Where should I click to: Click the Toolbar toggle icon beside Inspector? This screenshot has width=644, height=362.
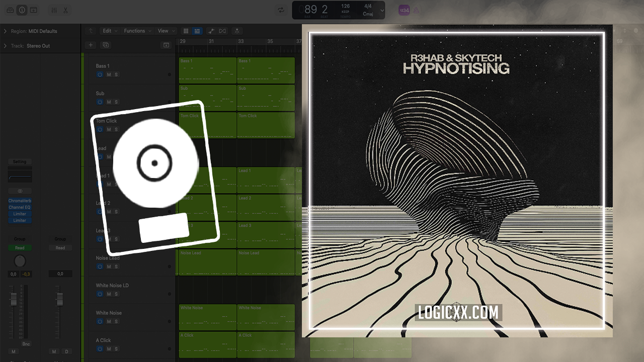coord(33,10)
